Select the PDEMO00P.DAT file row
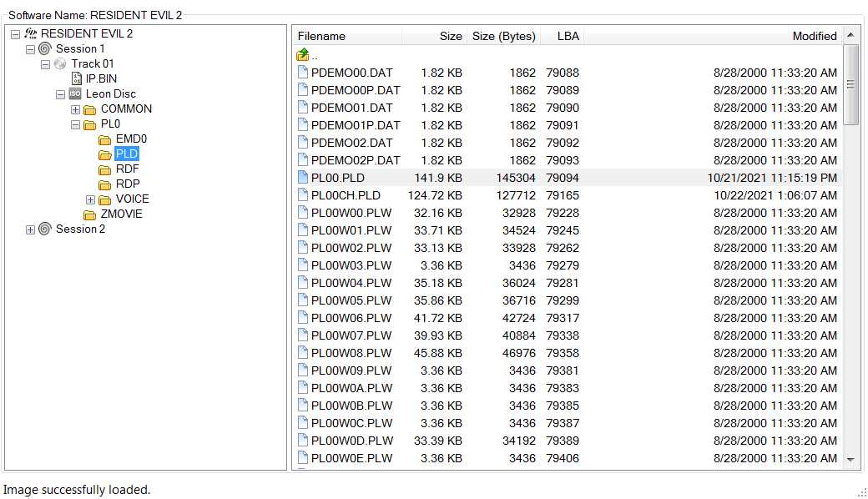868x499 pixels. [567, 89]
